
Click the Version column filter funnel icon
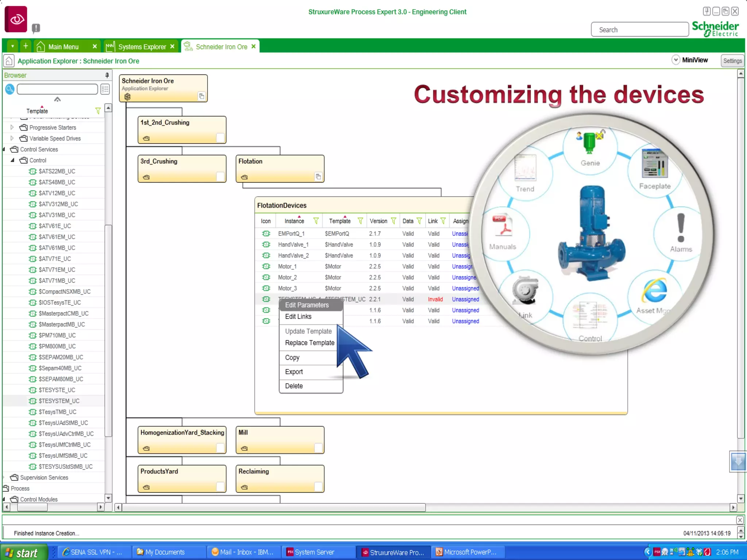coord(394,221)
